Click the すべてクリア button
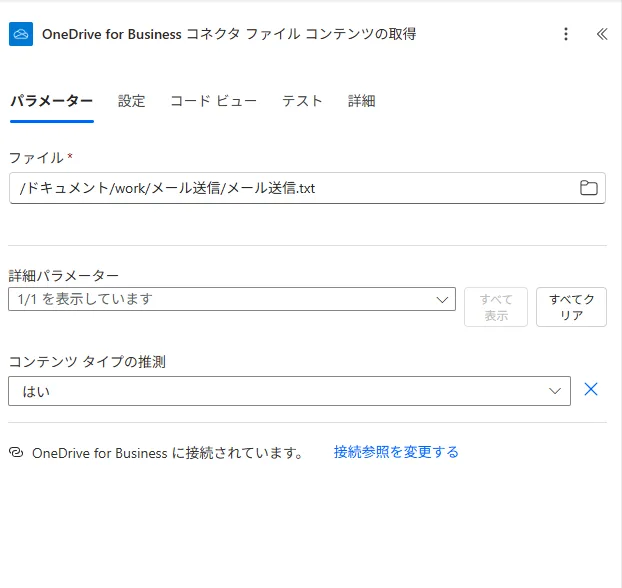 571,307
